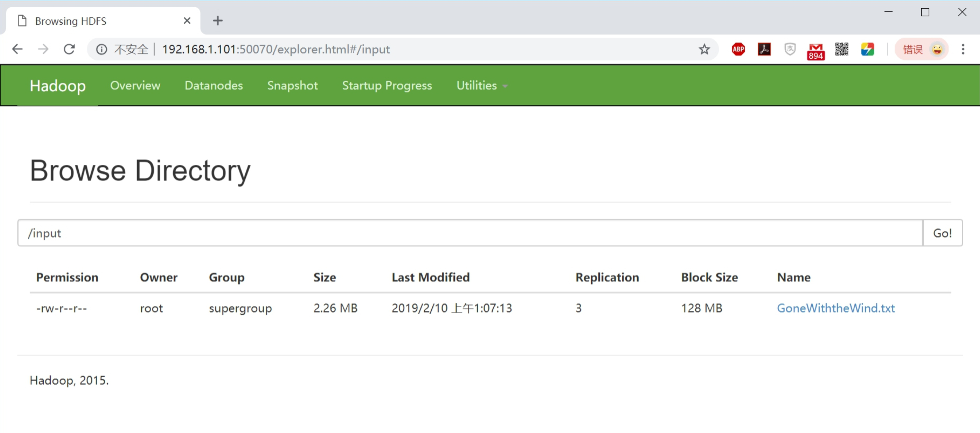This screenshot has height=433, width=980.
Task: Open Startup Progress nav item
Action: point(387,86)
